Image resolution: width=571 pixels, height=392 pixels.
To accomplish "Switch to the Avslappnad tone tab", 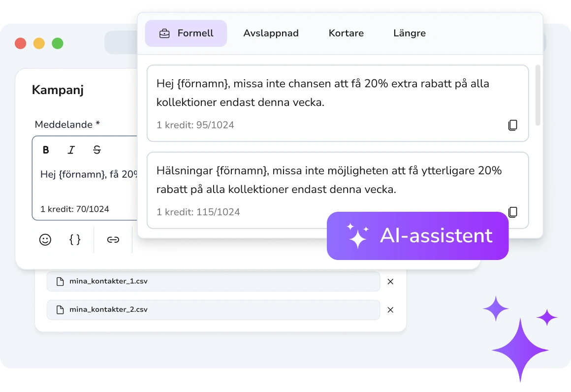I will (x=271, y=33).
